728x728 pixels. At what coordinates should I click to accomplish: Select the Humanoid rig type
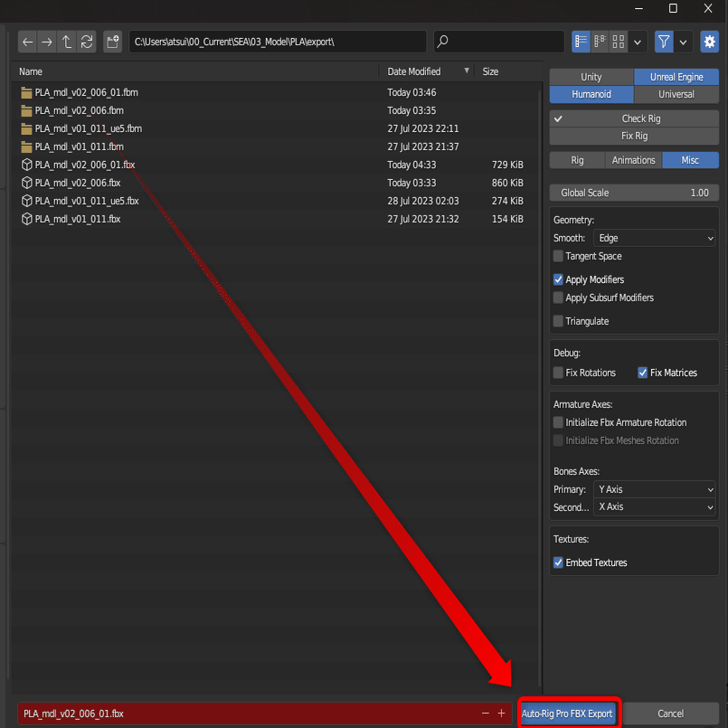click(591, 94)
